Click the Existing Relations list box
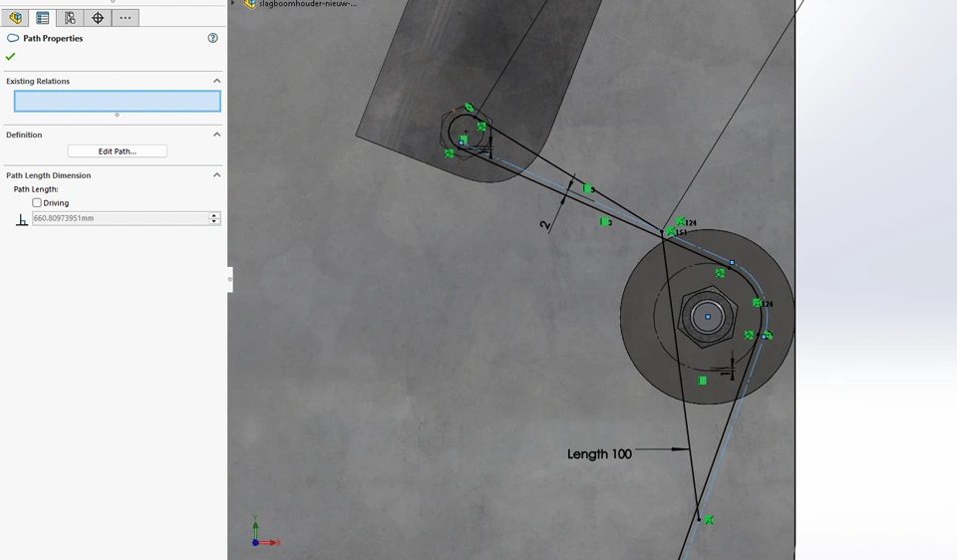 (118, 102)
